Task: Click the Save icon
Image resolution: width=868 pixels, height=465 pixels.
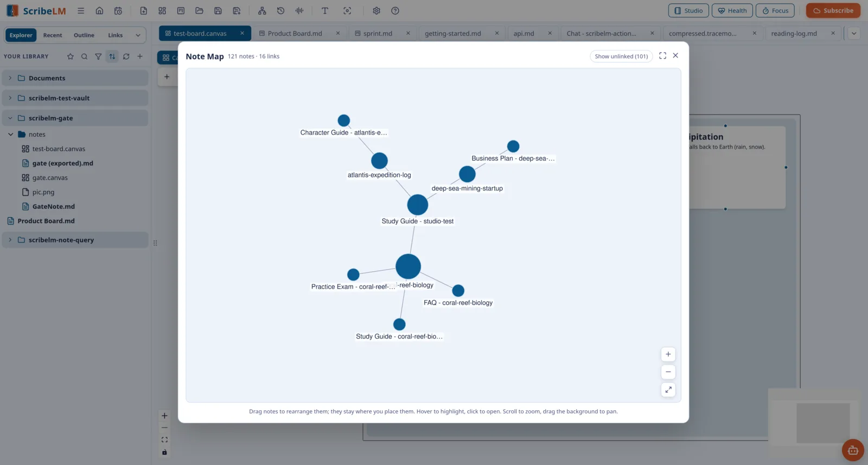Action: pos(218,11)
